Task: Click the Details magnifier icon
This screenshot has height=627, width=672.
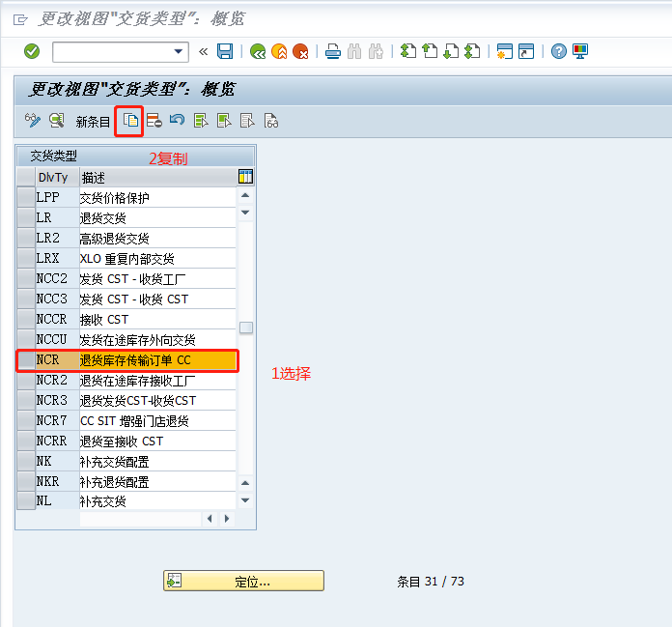Action: [57, 121]
